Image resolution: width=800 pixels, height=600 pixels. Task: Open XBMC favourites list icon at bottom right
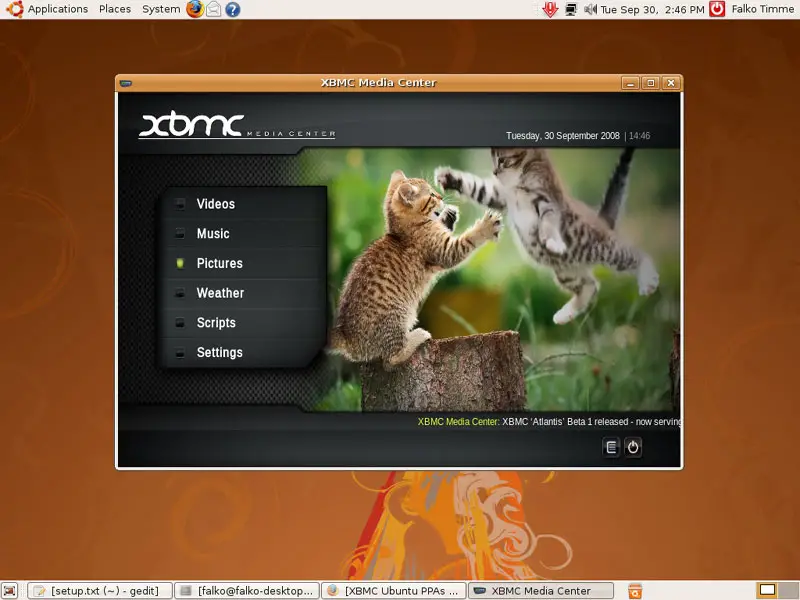611,447
